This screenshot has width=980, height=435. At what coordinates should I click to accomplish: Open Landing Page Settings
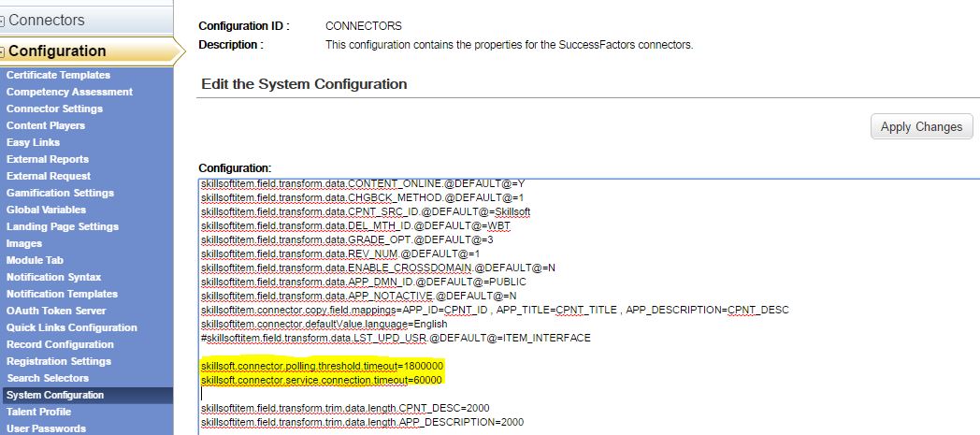click(x=63, y=227)
